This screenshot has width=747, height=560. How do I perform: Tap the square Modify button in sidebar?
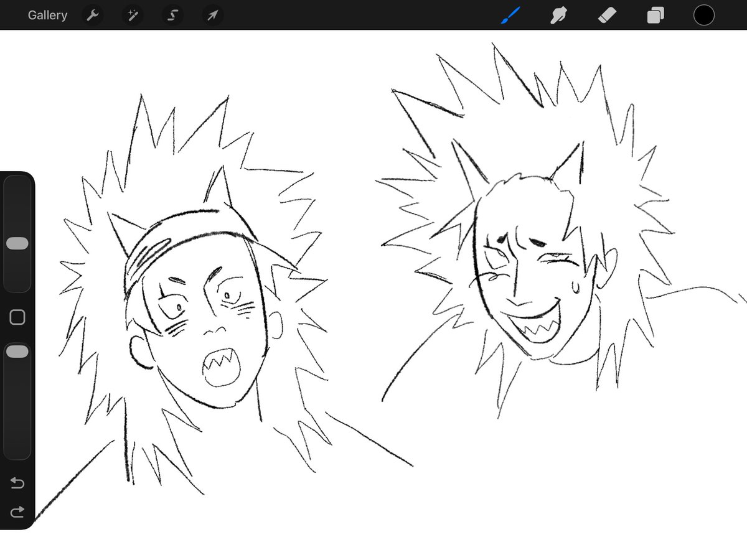(x=17, y=317)
